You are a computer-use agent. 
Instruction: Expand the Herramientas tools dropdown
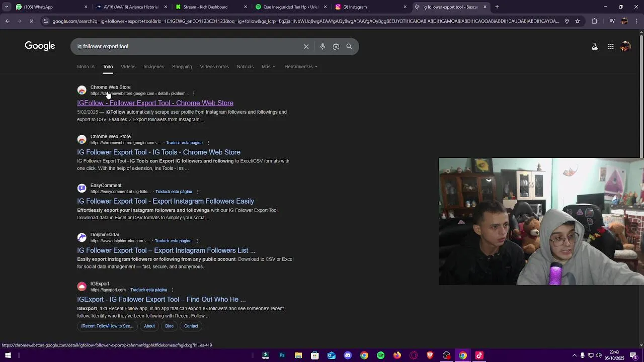pyautogui.click(x=301, y=67)
